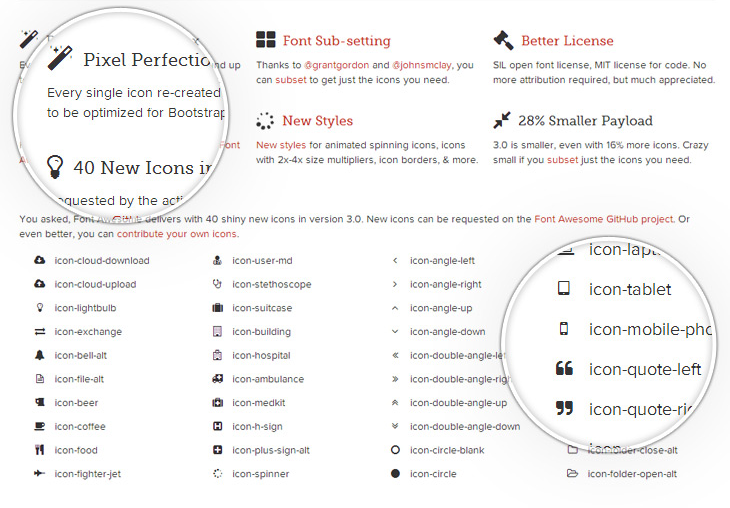Screen dimensions: 730x508
Task: Click the icon-tablet label in magnifier
Action: (x=630, y=289)
